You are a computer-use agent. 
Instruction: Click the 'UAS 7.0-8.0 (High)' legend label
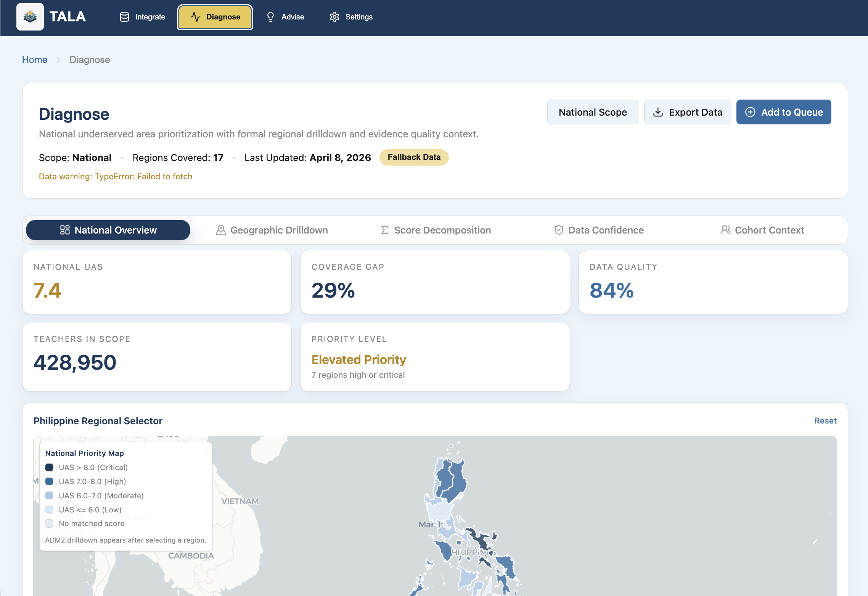point(93,482)
